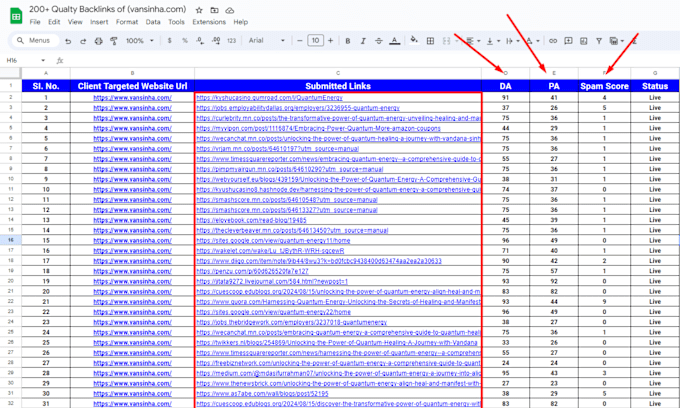The image size is (680, 408).
Task: Toggle italic formatting
Action: point(363,41)
